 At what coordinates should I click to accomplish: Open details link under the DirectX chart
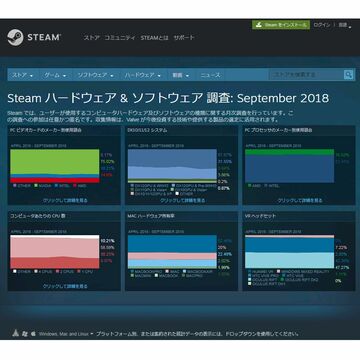pos(183,200)
